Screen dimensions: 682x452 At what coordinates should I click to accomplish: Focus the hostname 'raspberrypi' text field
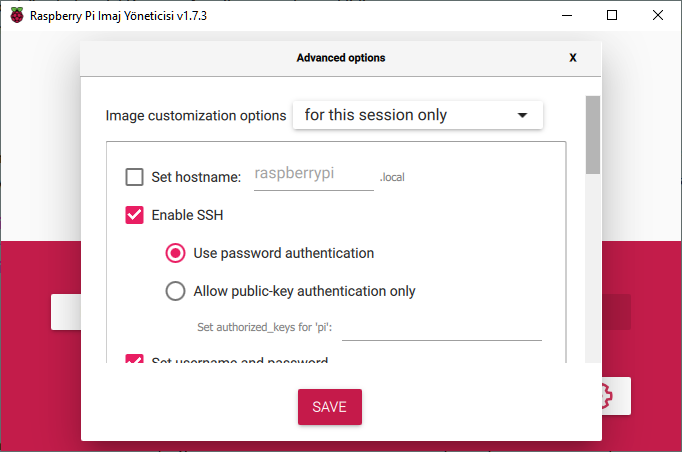(x=313, y=174)
